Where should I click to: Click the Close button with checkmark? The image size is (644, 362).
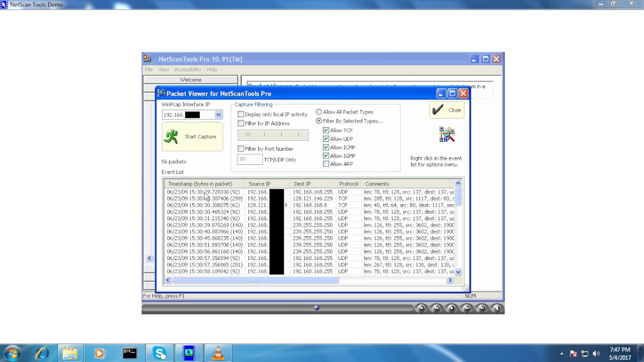[x=446, y=110]
